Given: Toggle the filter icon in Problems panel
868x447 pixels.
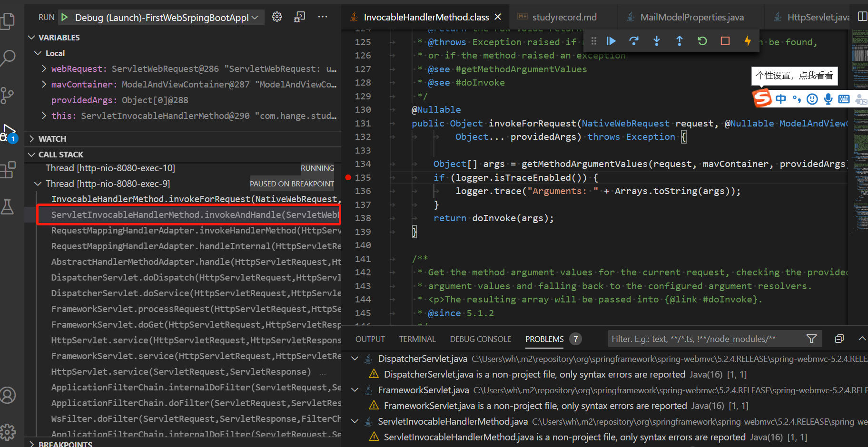Looking at the screenshot, I should 811,338.
